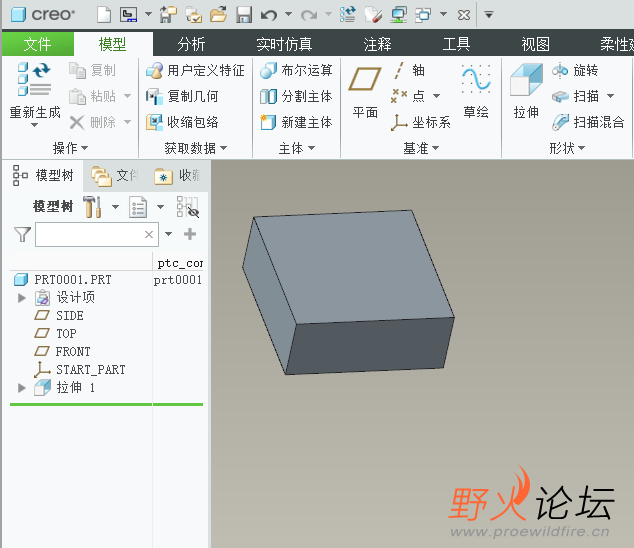The height and width of the screenshot is (548, 634).
Task: Expand the 主体 body group dropdown
Action: coord(296,148)
